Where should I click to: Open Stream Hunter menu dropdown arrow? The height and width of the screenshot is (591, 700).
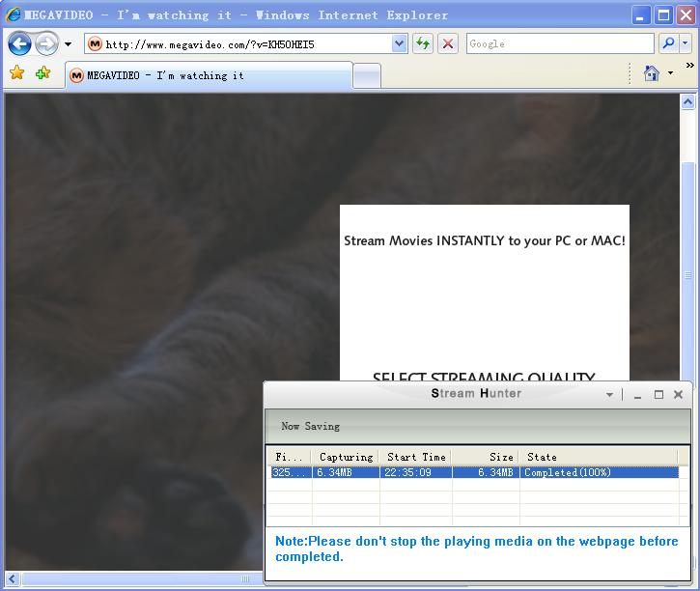[x=609, y=395]
